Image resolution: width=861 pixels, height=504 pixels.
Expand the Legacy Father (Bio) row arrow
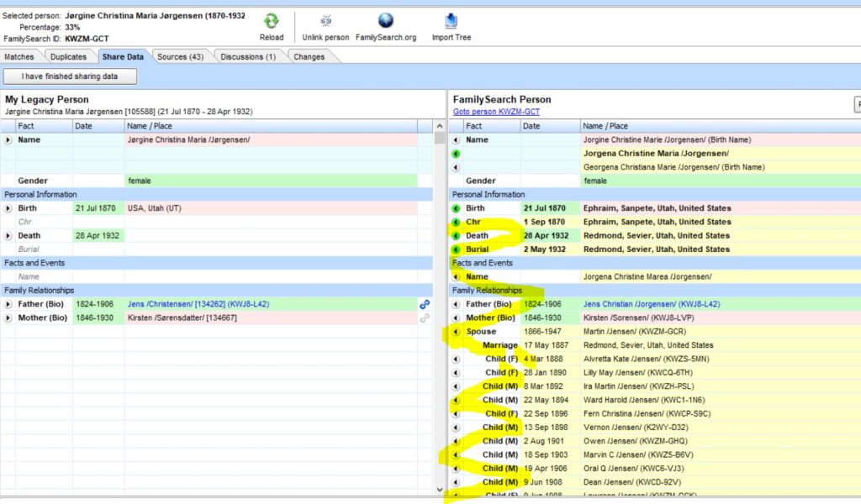click(x=8, y=304)
